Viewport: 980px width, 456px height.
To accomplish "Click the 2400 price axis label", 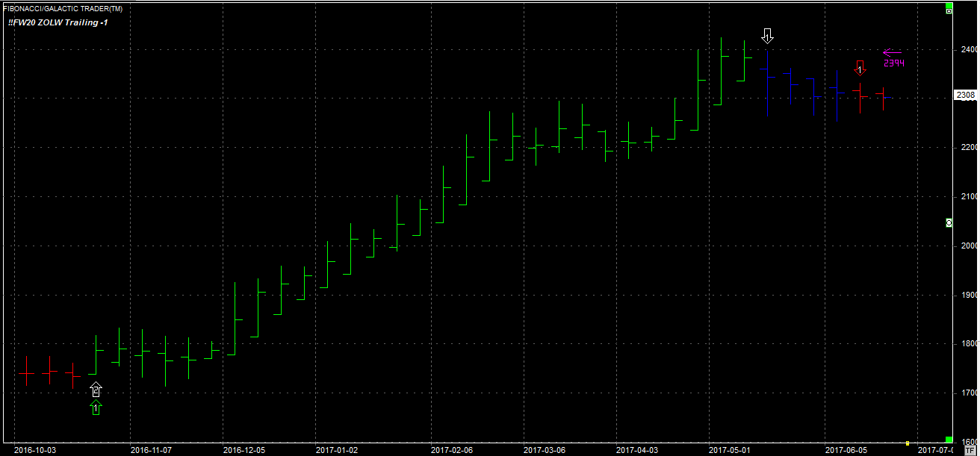I will coord(968,50).
